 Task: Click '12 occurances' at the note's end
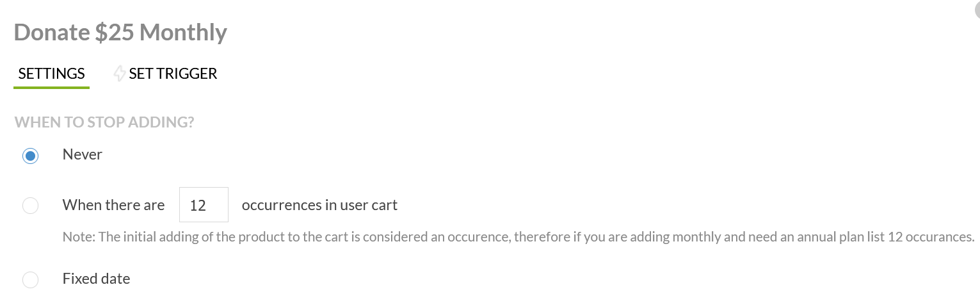[x=930, y=237]
